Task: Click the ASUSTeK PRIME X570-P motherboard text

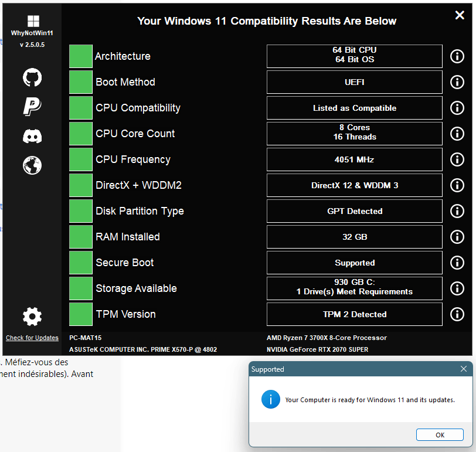Action: point(143,349)
